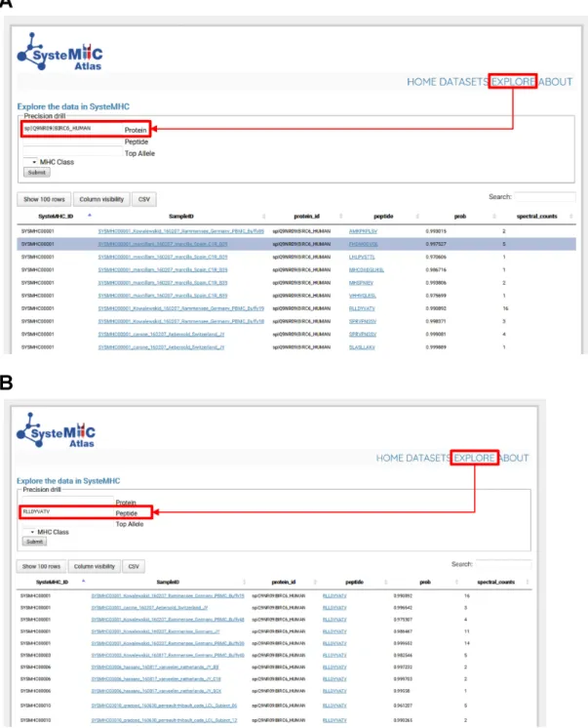
Task: Open EXPLORE in panel A navigation
Action: (x=513, y=82)
